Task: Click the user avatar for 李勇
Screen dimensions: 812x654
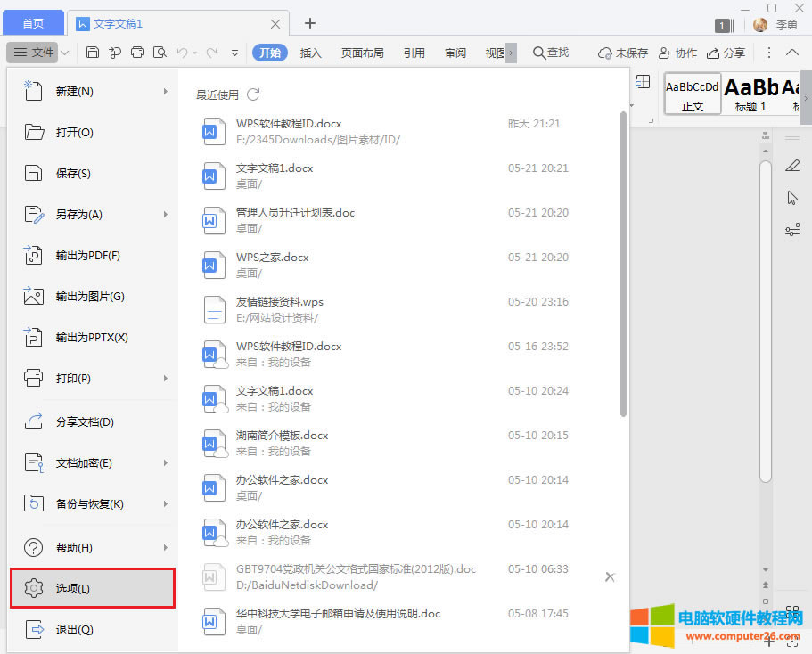Action: [760, 24]
